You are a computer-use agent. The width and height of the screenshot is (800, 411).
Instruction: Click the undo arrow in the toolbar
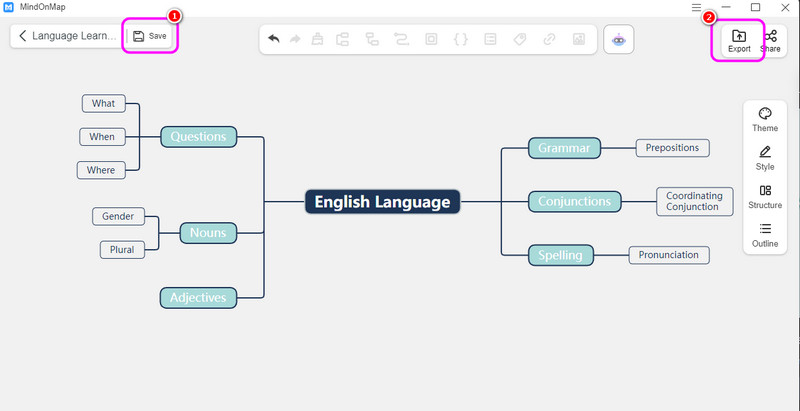pyautogui.click(x=274, y=39)
